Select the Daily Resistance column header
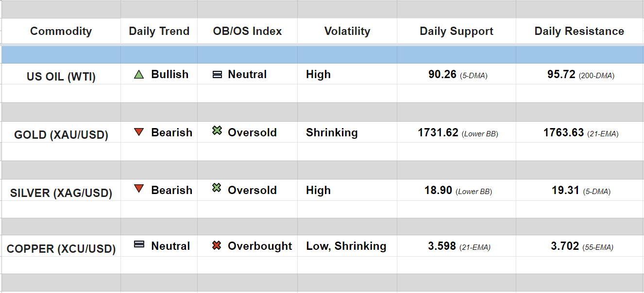This screenshot has height=293, width=644. (x=579, y=32)
